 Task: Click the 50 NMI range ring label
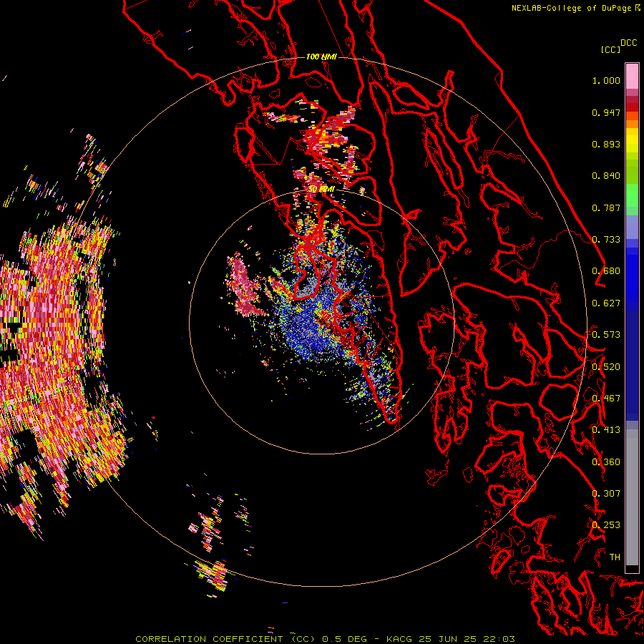pos(321,189)
